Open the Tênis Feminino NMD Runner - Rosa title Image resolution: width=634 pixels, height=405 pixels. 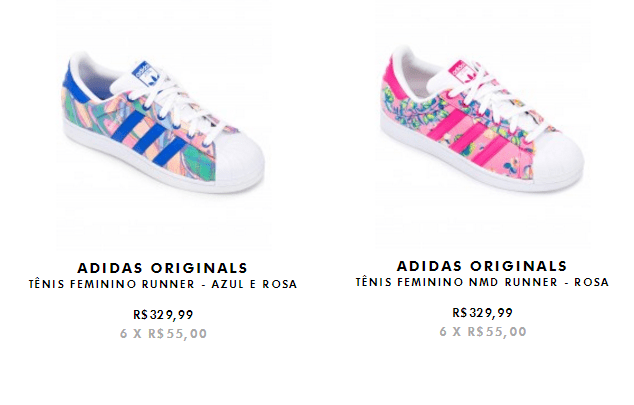point(482,283)
